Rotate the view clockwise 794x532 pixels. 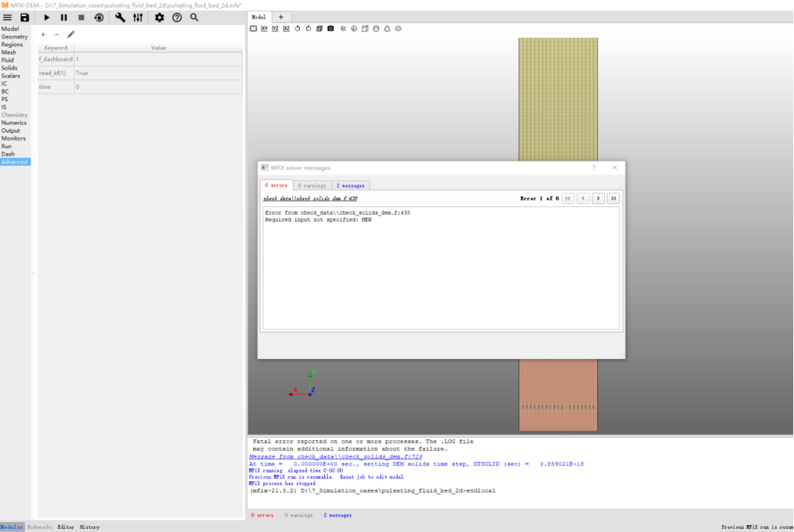308,29
